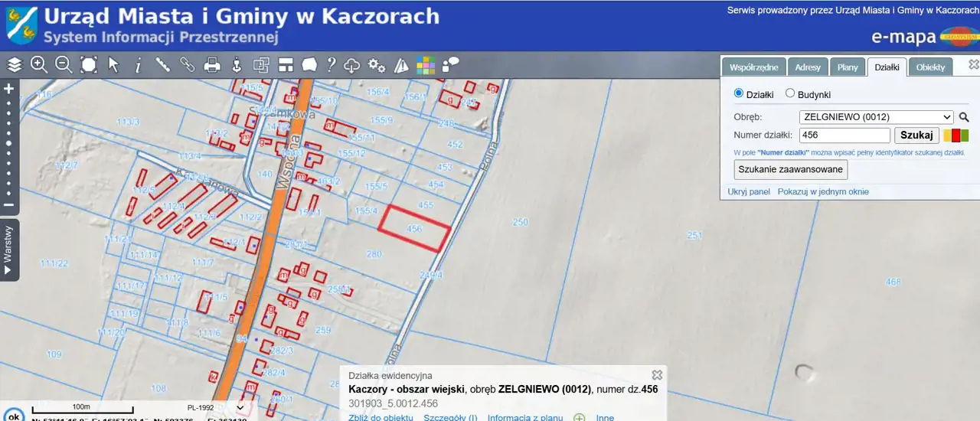The height and width of the screenshot is (421, 980).
Task: Expand the Obręb ZELGNIEWO dropdown
Action: coord(876,117)
